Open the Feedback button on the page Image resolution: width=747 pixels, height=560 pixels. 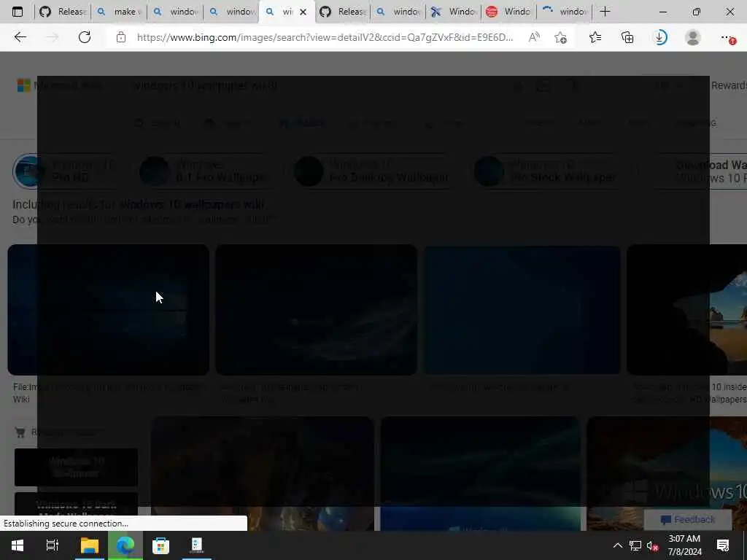[x=688, y=519]
